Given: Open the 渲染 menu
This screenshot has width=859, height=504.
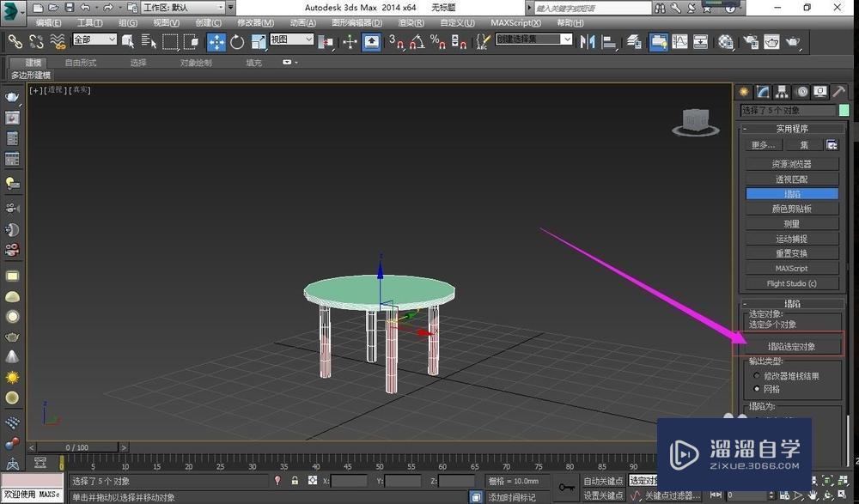Looking at the screenshot, I should pos(413,22).
